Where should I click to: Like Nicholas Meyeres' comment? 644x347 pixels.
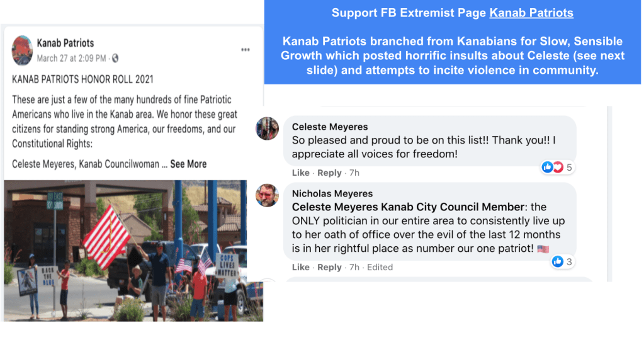tap(301, 267)
